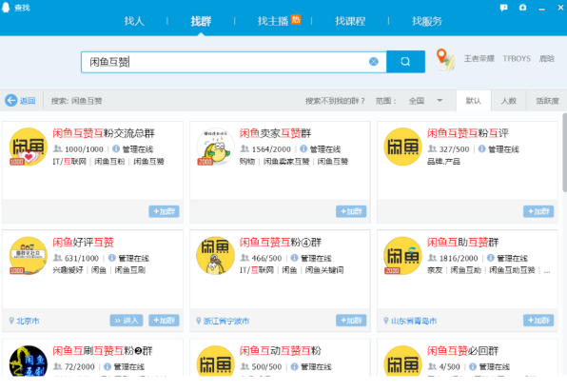Click the back arrow icon labeled 返回
The height and width of the screenshot is (392, 567).
10,100
